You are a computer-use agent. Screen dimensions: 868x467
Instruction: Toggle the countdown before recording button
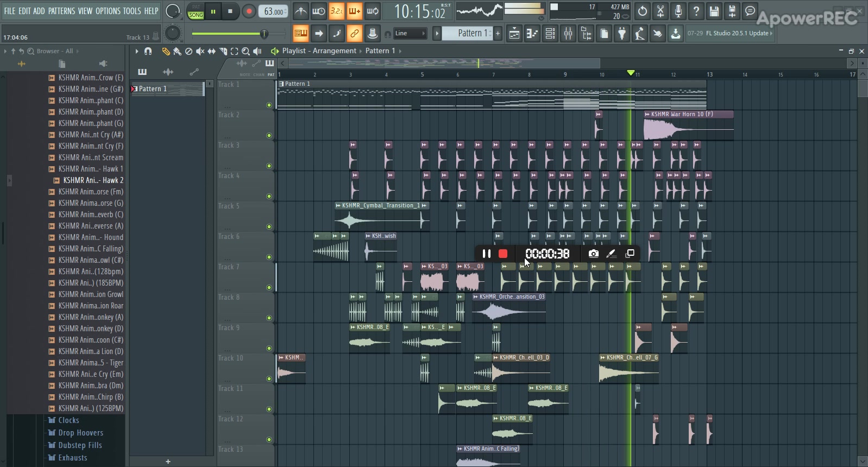tap(337, 11)
